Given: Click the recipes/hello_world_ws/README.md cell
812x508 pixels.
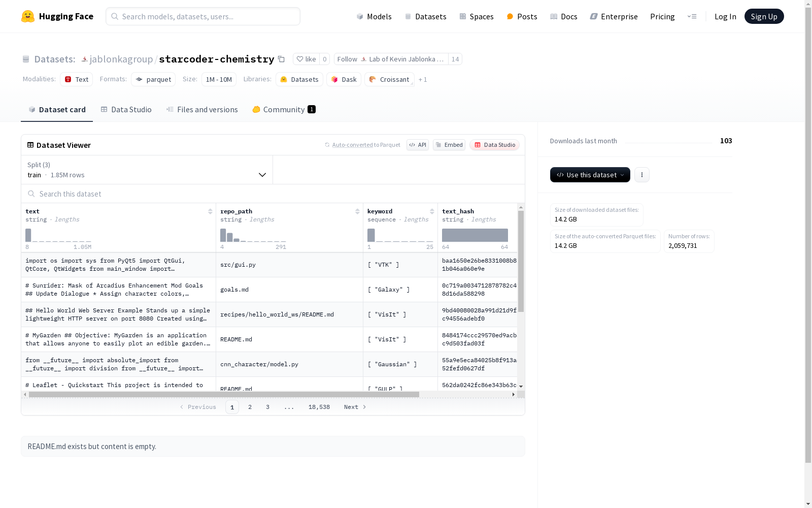Looking at the screenshot, I should point(289,314).
